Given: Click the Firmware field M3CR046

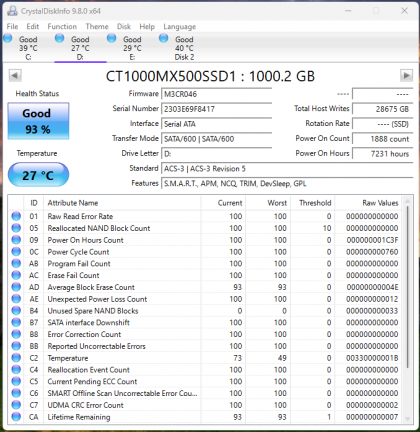Looking at the screenshot, I should pyautogui.click(x=217, y=94).
